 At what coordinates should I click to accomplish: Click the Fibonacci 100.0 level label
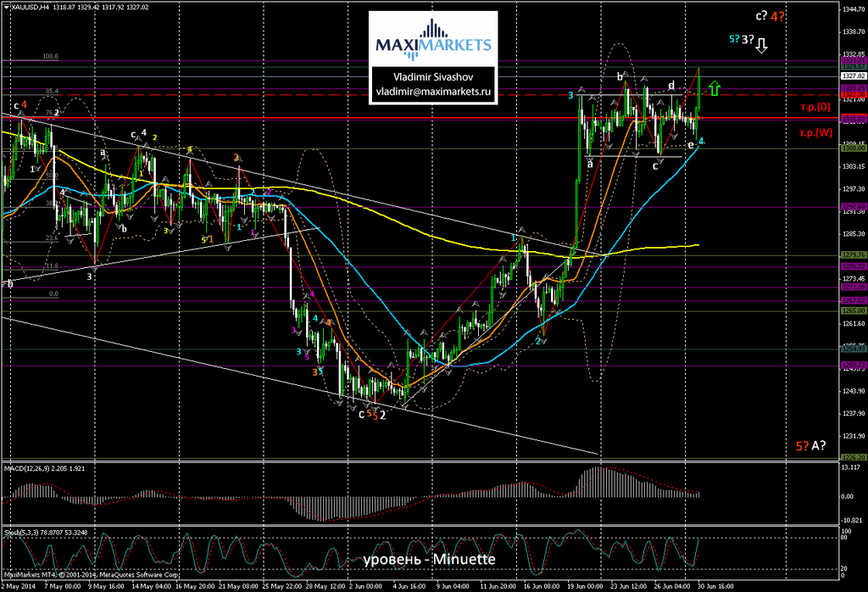click(50, 57)
